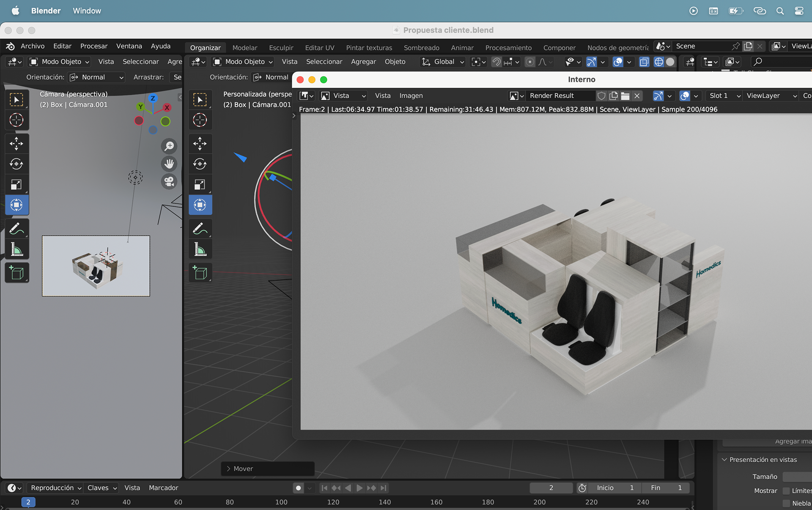Click the Fin end frame field
Viewport: 812px width, 510px height.
point(666,488)
